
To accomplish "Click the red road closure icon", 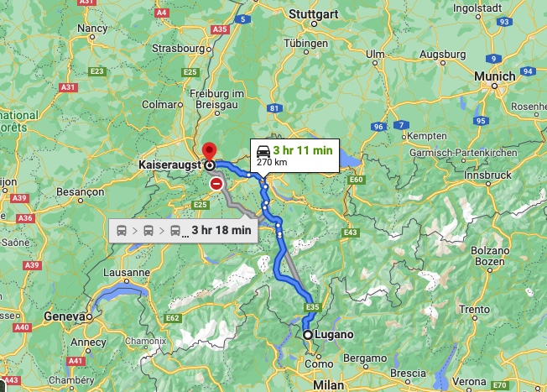I will coord(216,184).
